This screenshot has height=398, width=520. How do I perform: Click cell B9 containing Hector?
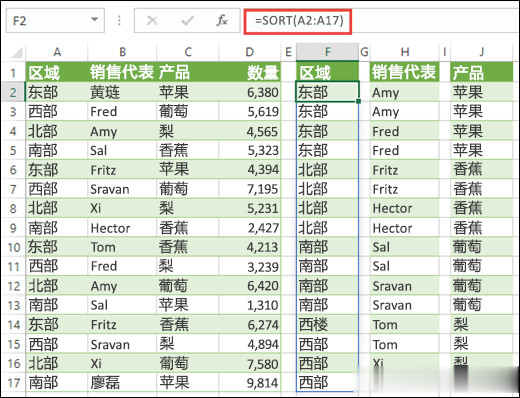coord(122,228)
